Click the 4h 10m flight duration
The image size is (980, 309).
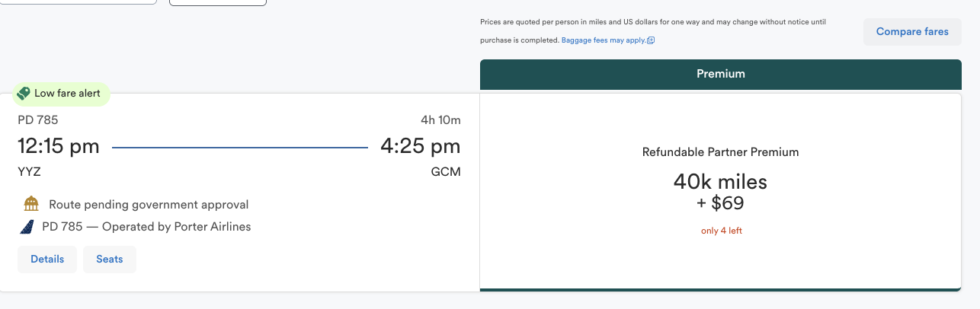440,120
